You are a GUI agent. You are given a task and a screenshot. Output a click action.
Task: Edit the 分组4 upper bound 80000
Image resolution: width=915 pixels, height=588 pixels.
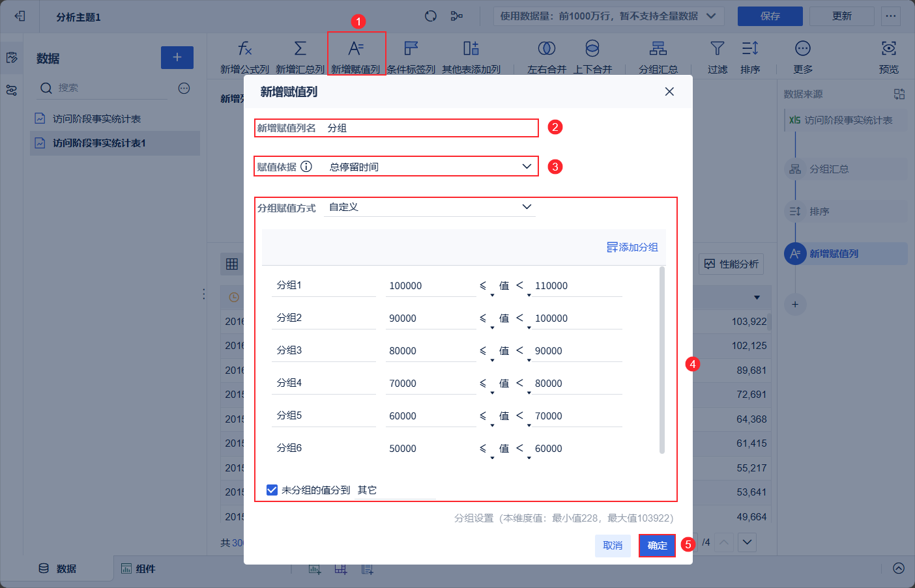(576, 384)
